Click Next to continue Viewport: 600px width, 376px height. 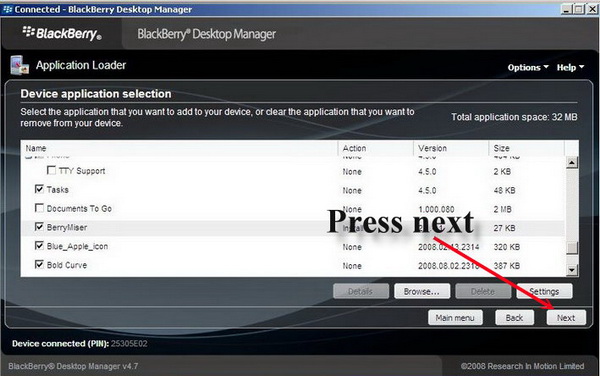[x=566, y=317]
